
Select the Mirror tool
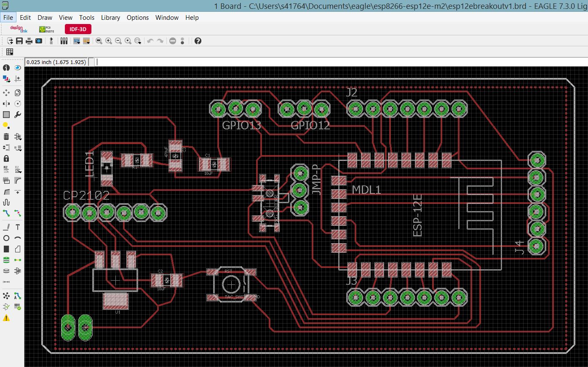(x=6, y=104)
